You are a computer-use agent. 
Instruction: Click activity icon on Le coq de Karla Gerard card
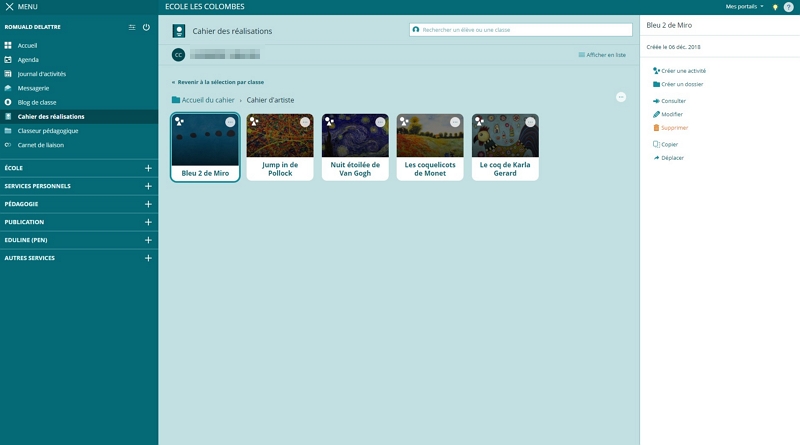coord(479,121)
